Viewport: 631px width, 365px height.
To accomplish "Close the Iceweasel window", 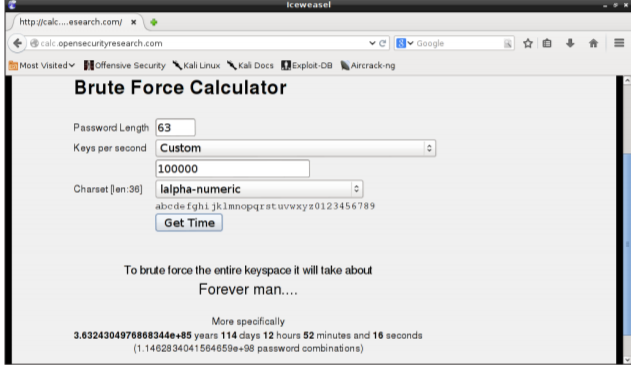I will (x=626, y=5).
